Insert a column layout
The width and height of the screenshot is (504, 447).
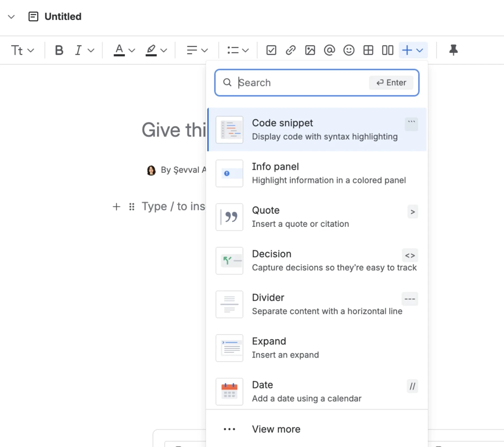(x=387, y=50)
